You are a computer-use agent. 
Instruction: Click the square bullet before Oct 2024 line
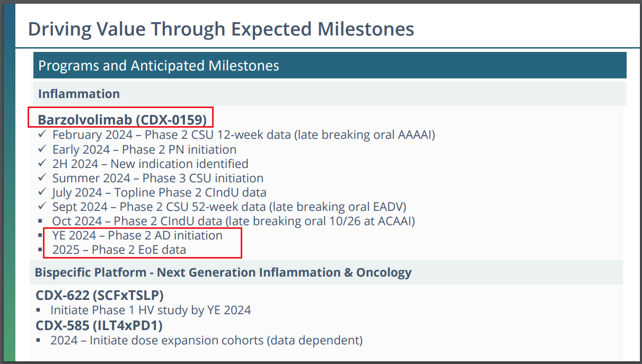(41, 221)
